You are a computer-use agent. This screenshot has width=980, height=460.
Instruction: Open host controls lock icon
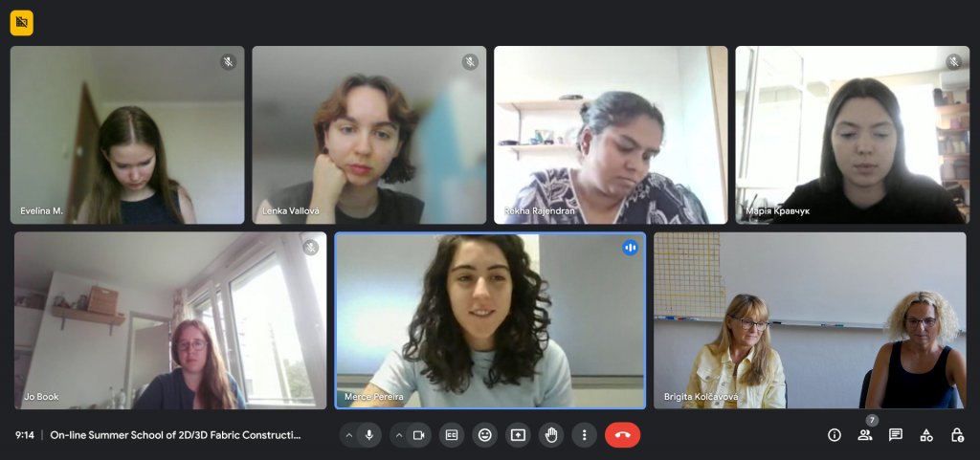(x=957, y=435)
